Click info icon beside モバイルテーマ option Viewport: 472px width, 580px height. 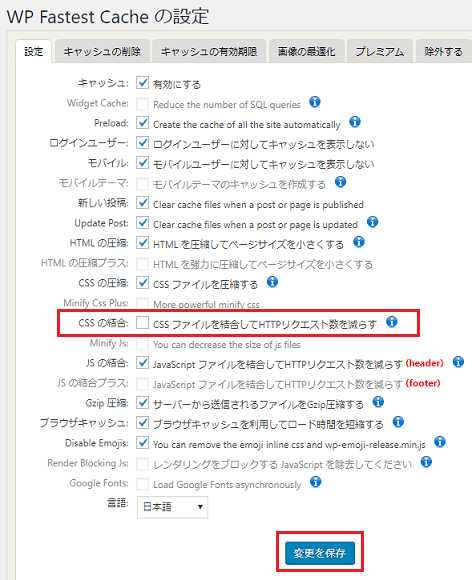pyautogui.click(x=340, y=182)
